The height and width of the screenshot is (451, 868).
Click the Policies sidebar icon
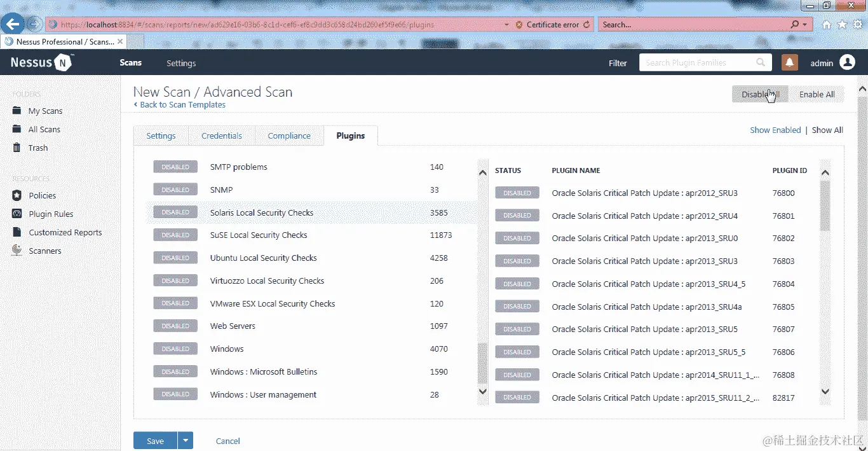17,195
